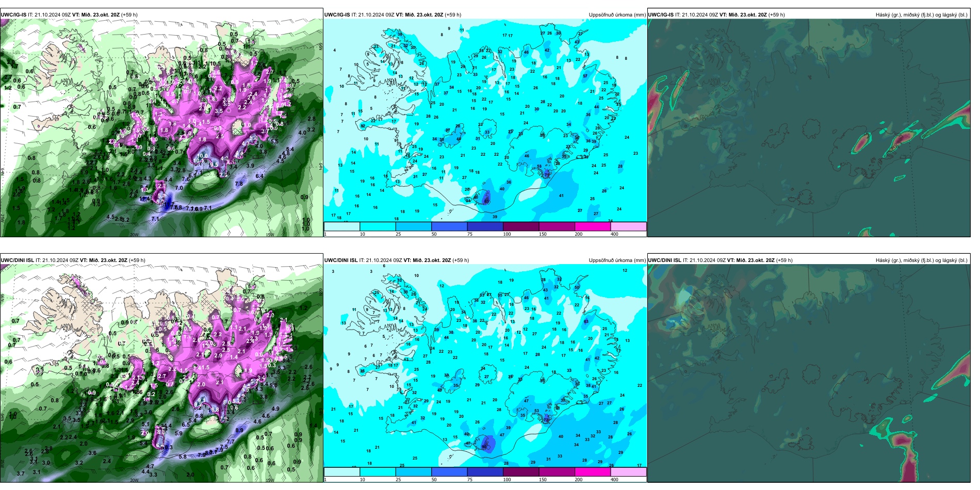Screen dimensions: 980x490
Task: Click the 100–150 mm dark purple swatch in IG-IS legend
Action: (521, 226)
